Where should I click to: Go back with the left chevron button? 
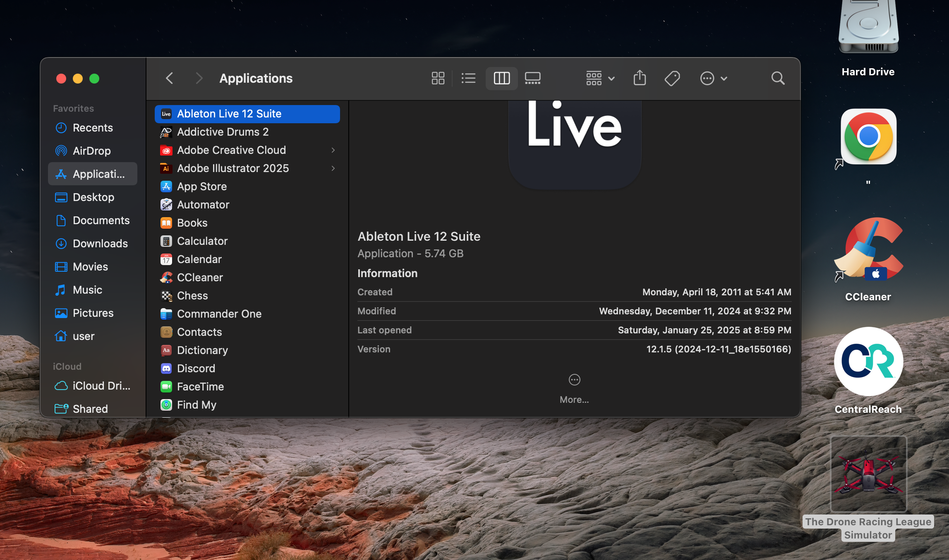[x=170, y=78]
